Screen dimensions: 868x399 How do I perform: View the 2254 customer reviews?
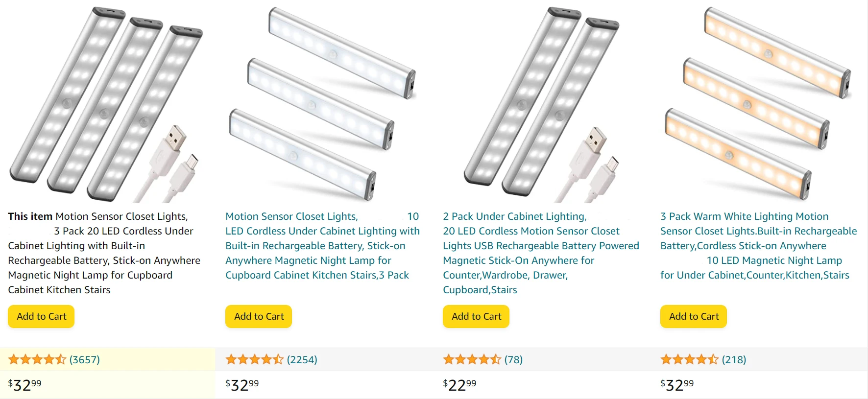[302, 360]
